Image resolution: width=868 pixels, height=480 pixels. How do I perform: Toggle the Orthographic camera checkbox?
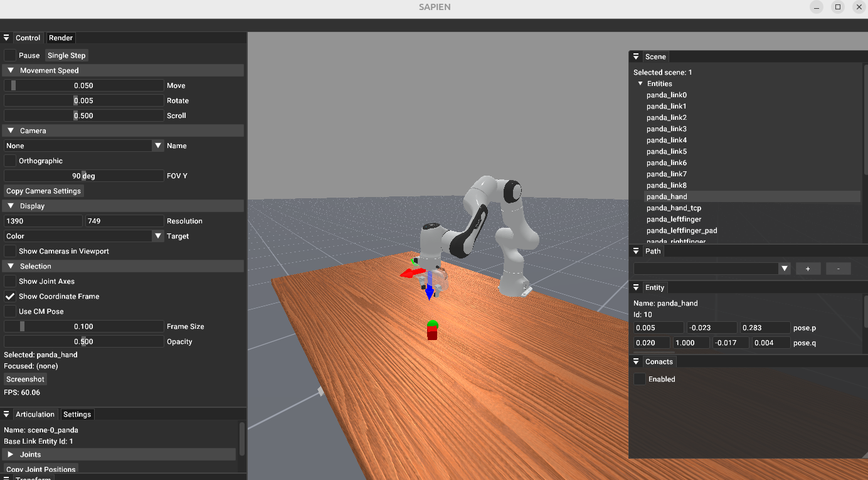point(10,161)
